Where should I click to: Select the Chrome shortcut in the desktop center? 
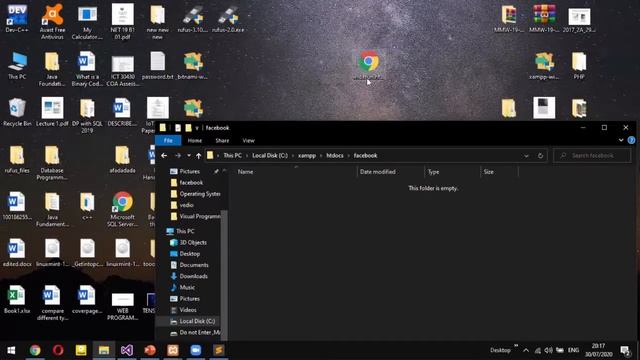(x=368, y=64)
